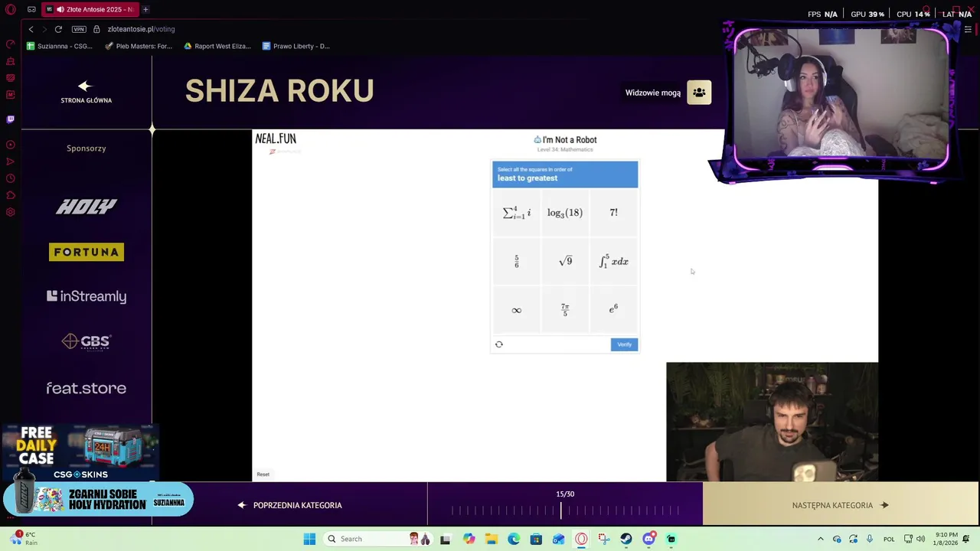Go to Poprzednia Kategoria
Image resolution: width=980 pixels, height=551 pixels.
[290, 505]
